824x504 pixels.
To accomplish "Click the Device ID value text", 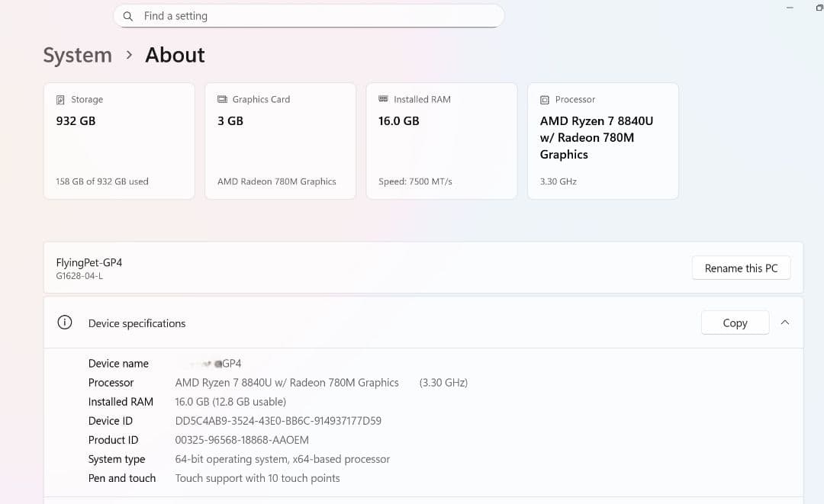I will [278, 421].
